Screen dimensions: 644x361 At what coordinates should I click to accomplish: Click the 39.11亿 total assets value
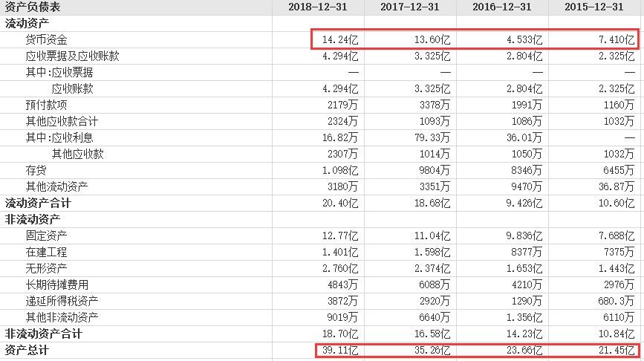click(340, 351)
